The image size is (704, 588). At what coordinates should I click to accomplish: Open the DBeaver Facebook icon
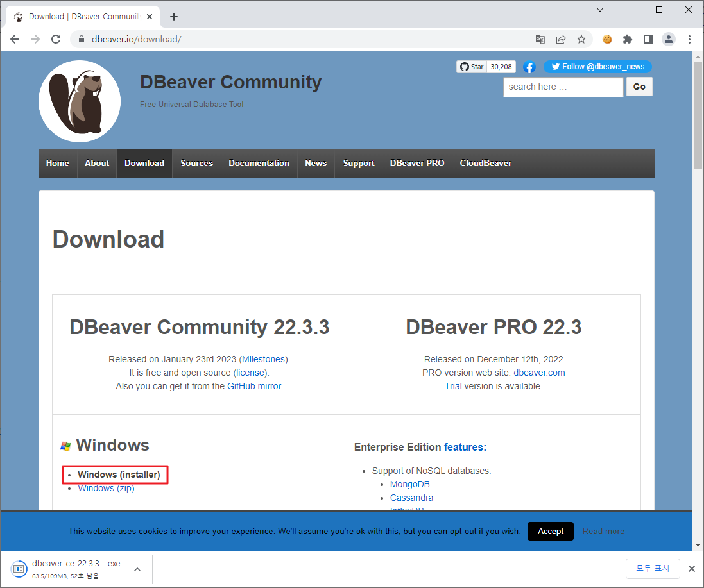529,67
